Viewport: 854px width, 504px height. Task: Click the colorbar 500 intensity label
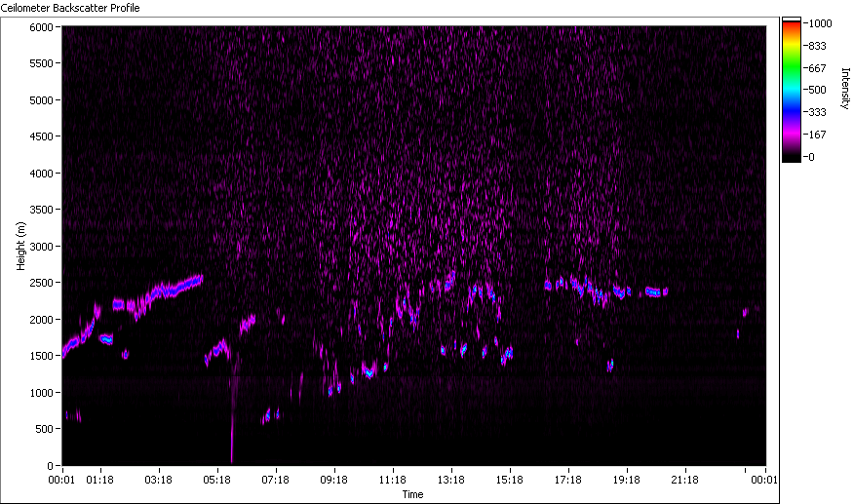(x=818, y=90)
